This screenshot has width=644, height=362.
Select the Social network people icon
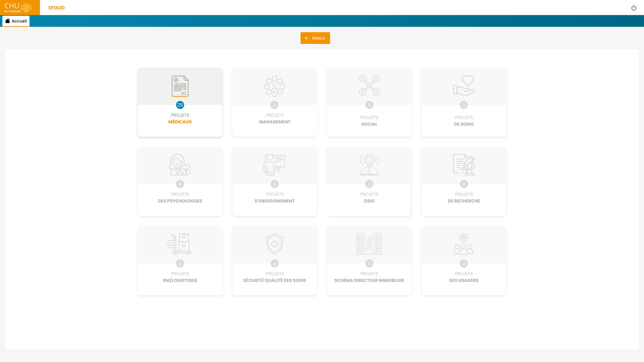pyautogui.click(x=369, y=86)
